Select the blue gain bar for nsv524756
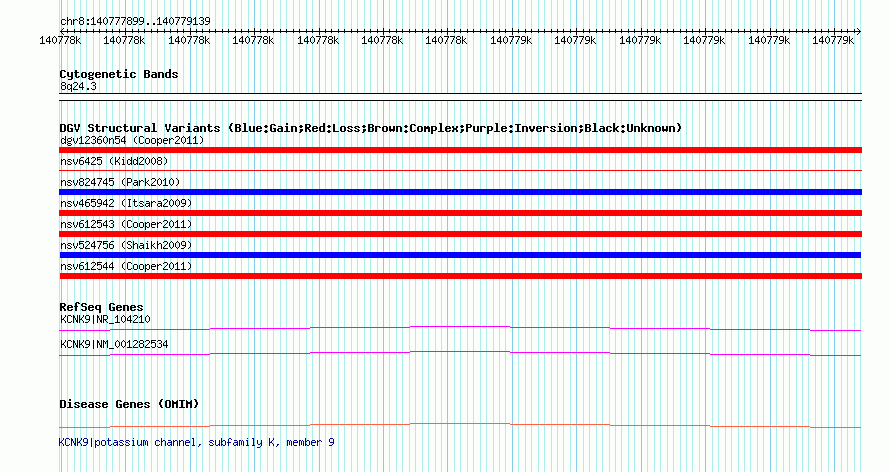 460,255
